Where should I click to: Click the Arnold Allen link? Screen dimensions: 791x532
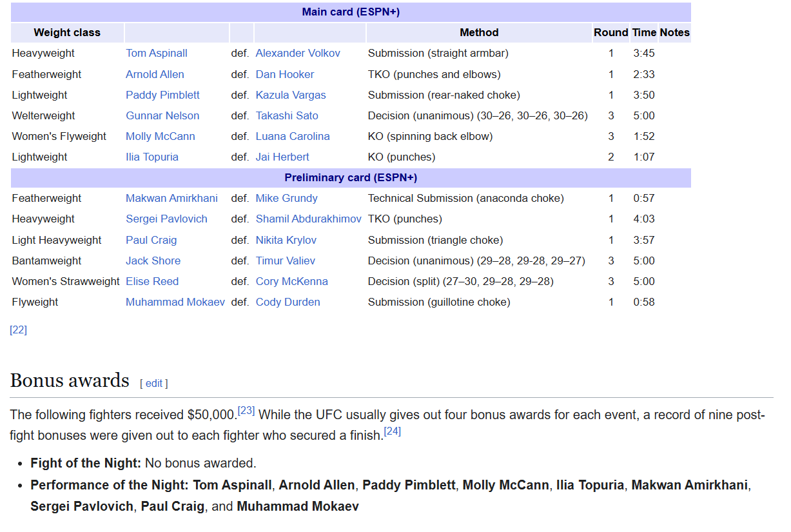pos(155,74)
